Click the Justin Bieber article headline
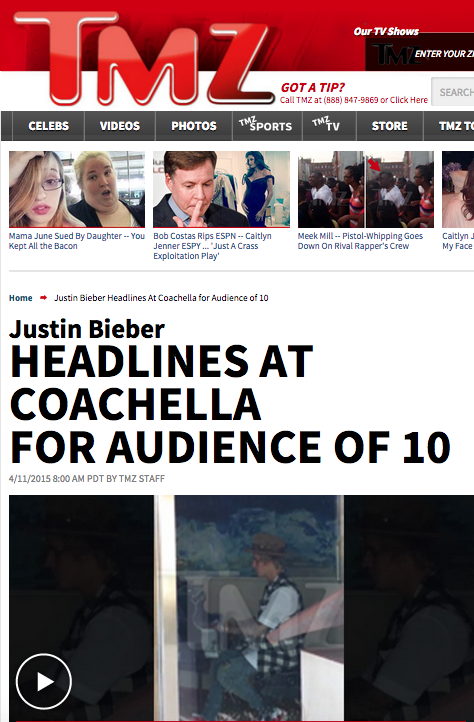The width and height of the screenshot is (474, 722). (229, 392)
